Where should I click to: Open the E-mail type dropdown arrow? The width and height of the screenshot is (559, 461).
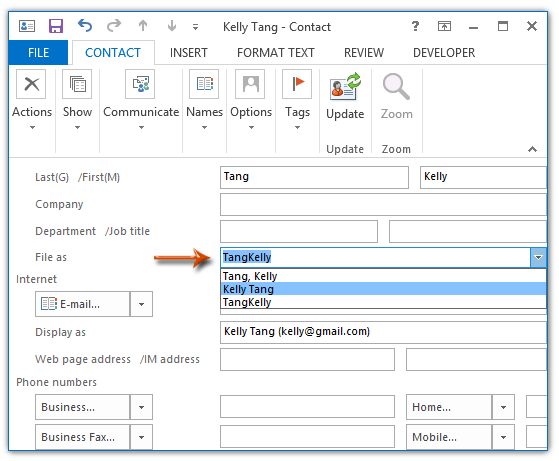[x=142, y=304]
